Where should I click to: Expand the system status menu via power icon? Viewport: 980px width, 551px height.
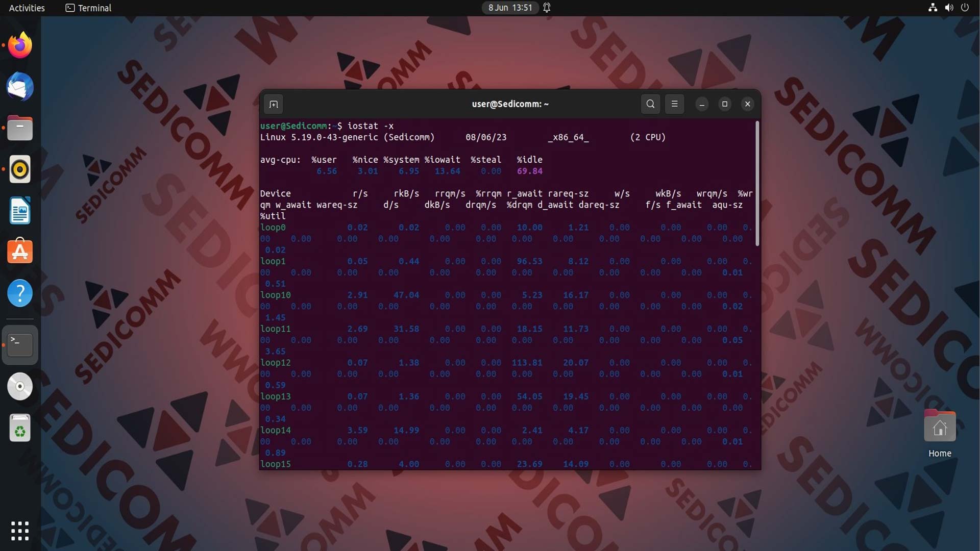point(965,8)
